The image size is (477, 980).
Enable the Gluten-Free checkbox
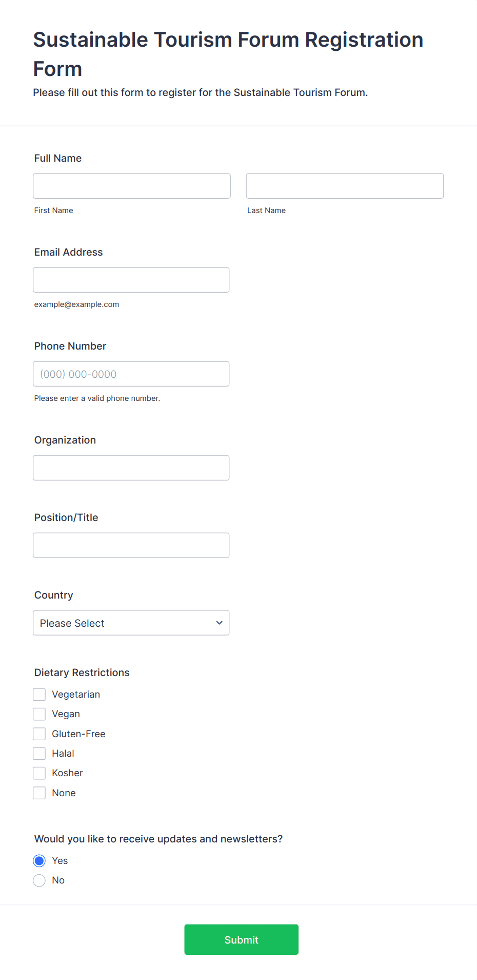pyautogui.click(x=39, y=734)
